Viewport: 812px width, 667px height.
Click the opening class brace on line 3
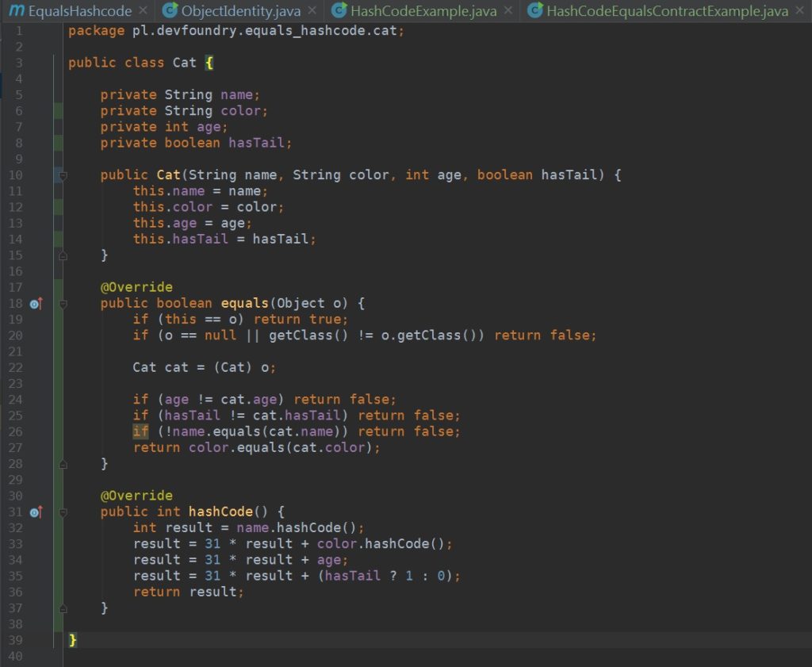pos(209,63)
